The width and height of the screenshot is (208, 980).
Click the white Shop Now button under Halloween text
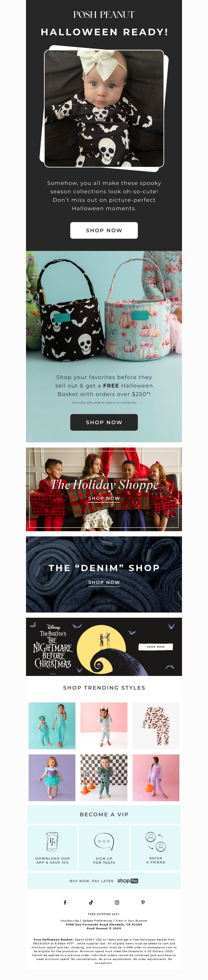(104, 230)
